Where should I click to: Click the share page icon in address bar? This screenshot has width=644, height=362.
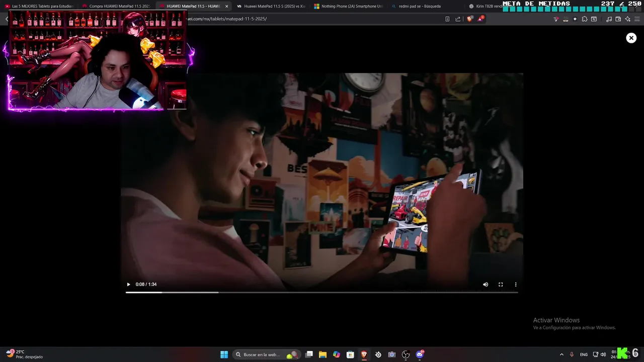point(458,19)
